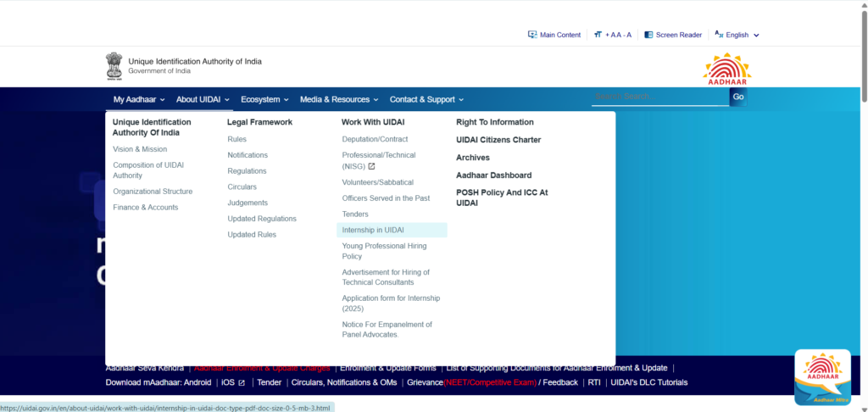The width and height of the screenshot is (868, 412).
Task: Open Judgements link
Action: coord(248,203)
